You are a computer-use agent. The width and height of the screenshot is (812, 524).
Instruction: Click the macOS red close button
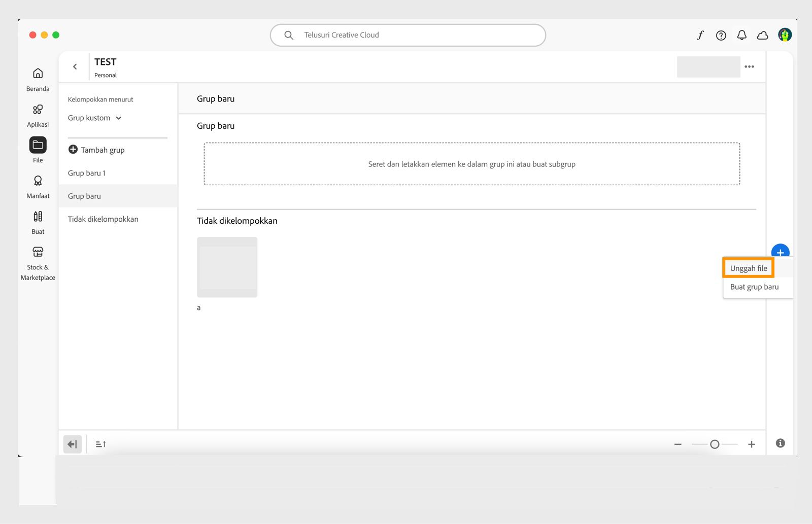(x=32, y=35)
